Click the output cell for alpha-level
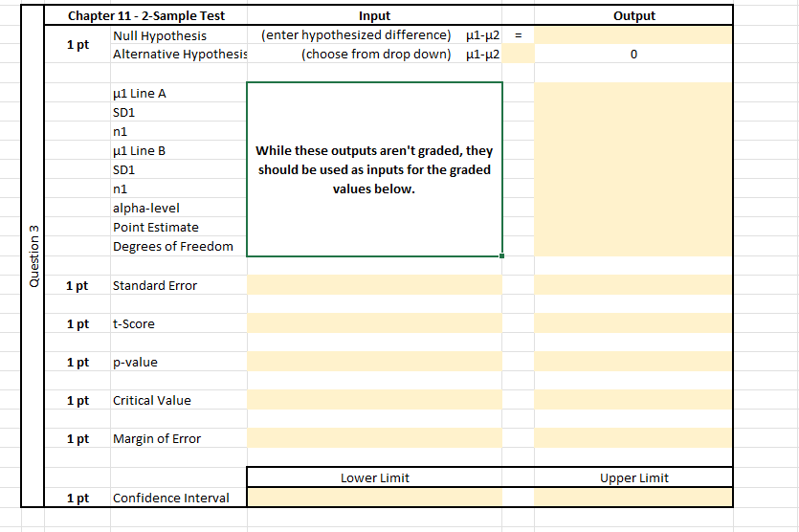Screen dimensions: 799x532 tap(633, 208)
